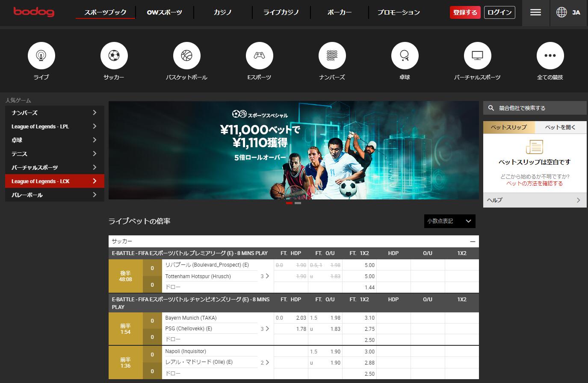Expand ナンバーズ in popular games list

point(55,113)
